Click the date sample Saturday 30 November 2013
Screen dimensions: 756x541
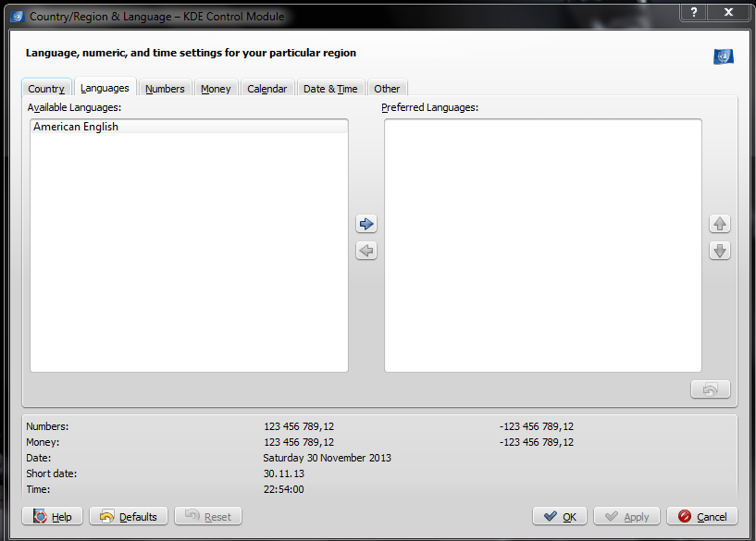click(327, 458)
